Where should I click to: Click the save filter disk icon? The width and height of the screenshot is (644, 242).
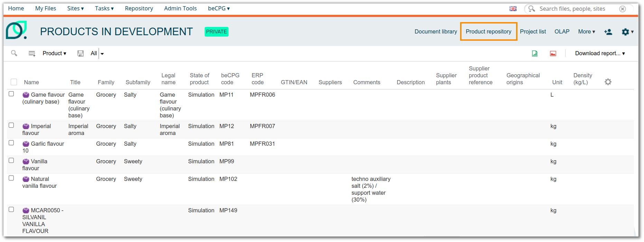pos(81,54)
